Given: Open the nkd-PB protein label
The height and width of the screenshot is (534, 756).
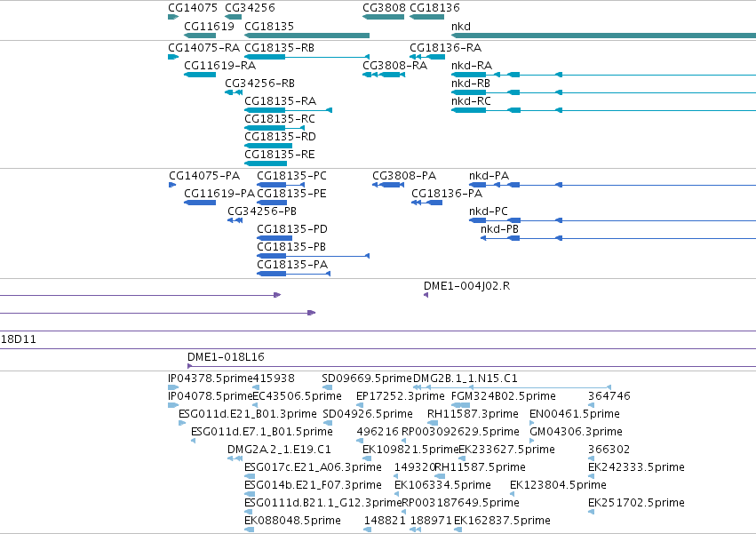Looking at the screenshot, I should click(500, 229).
